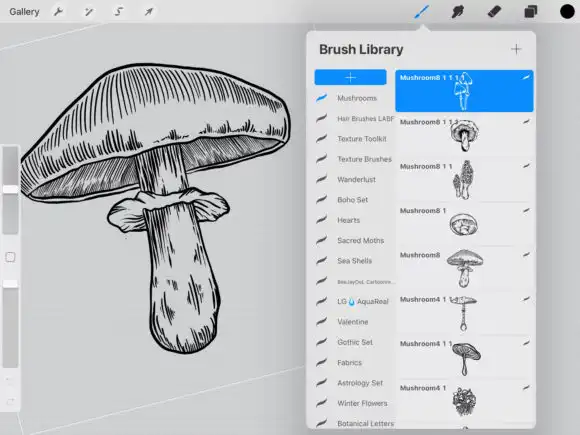Open the Sea Shells brush set

[354, 261]
